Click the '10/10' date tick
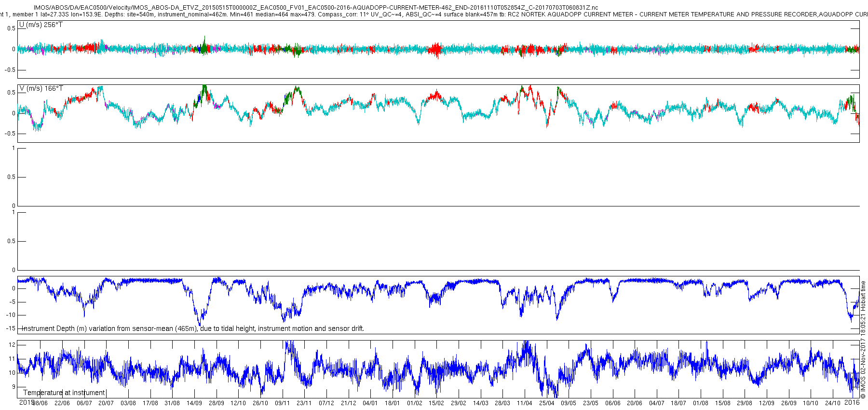 click(811, 403)
